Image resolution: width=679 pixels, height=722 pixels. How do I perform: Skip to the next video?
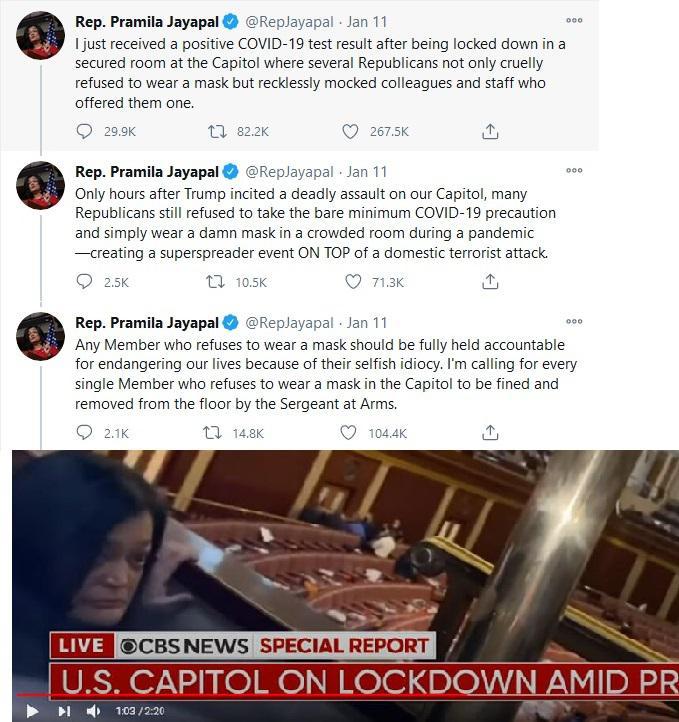click(64, 711)
